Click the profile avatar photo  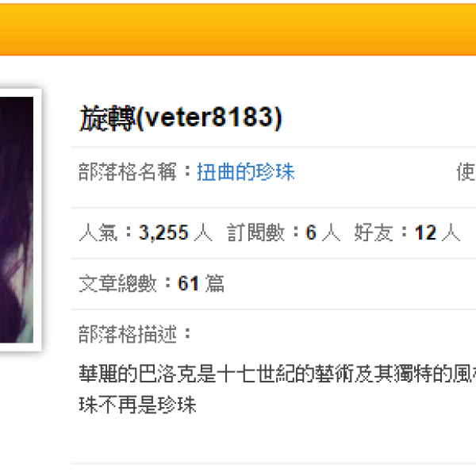pyautogui.click(x=17, y=220)
